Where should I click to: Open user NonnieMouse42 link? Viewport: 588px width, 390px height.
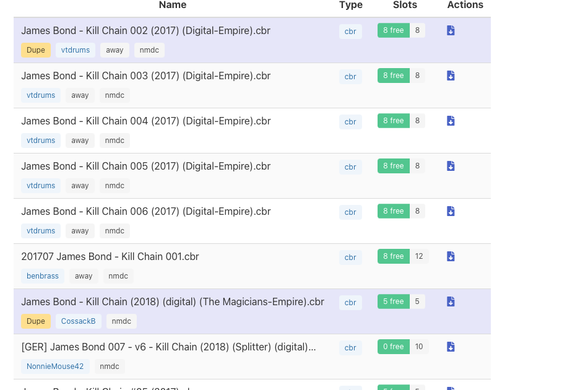55,366
